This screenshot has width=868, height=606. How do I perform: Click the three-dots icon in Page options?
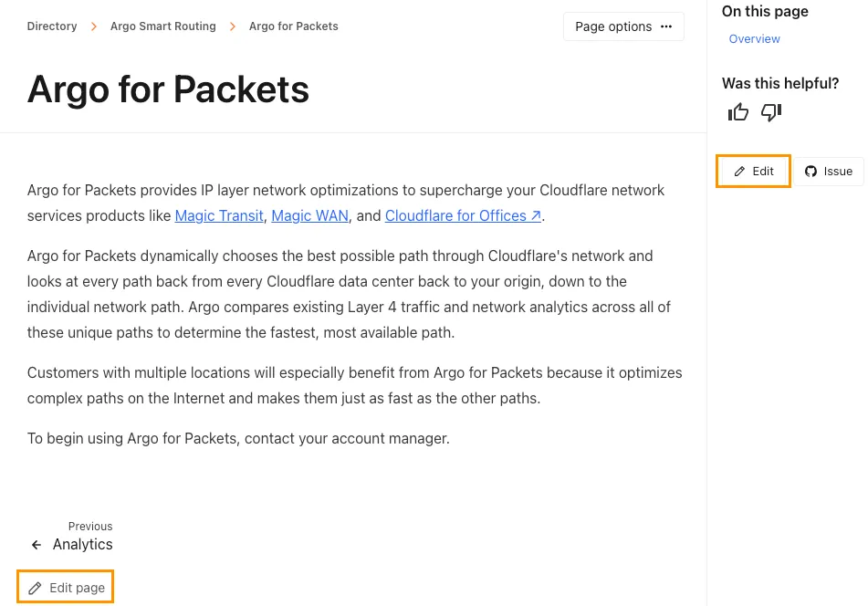(666, 26)
